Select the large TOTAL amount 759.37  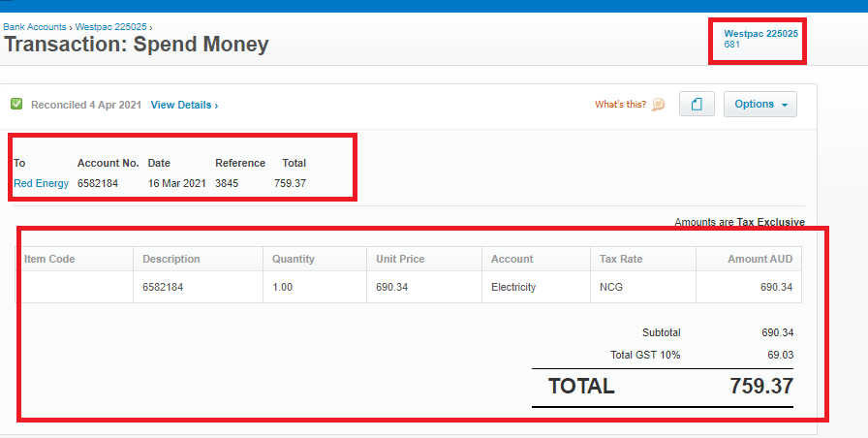pos(761,386)
